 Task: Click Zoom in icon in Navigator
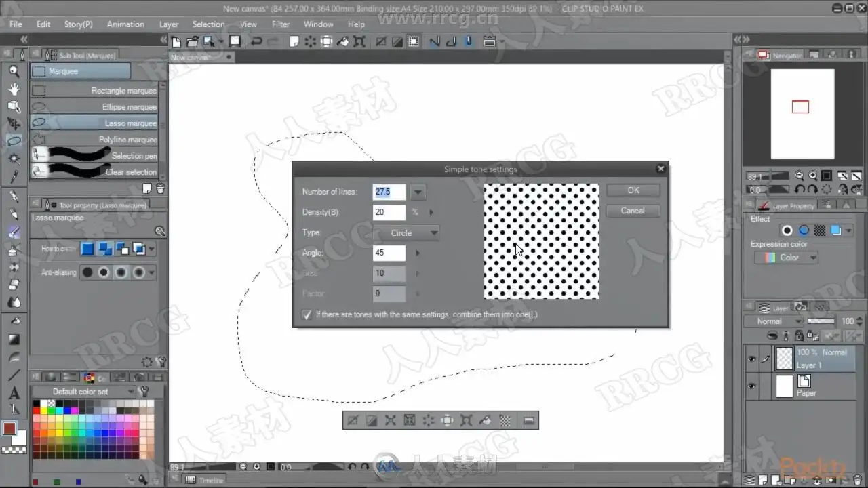[812, 176]
